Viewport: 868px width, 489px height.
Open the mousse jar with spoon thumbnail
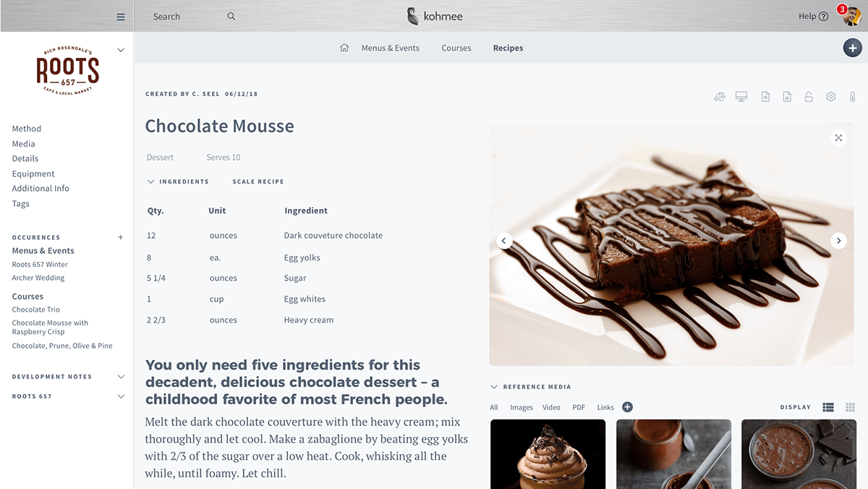[673, 454]
